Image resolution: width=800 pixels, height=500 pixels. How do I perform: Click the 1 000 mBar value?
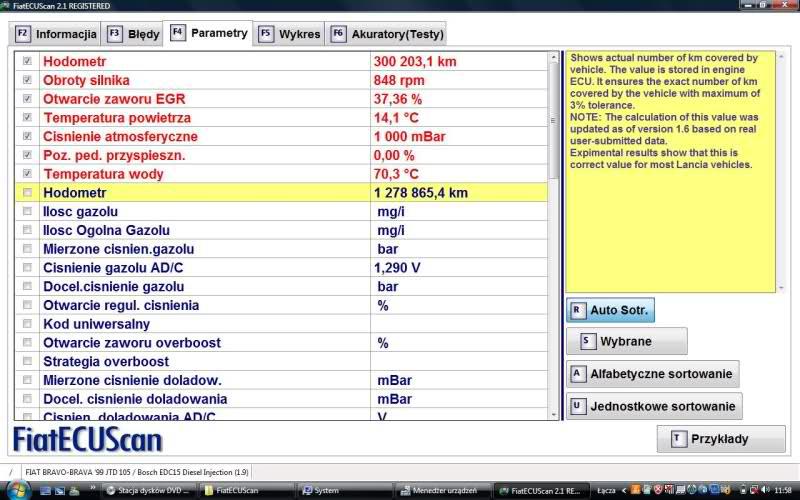[409, 137]
